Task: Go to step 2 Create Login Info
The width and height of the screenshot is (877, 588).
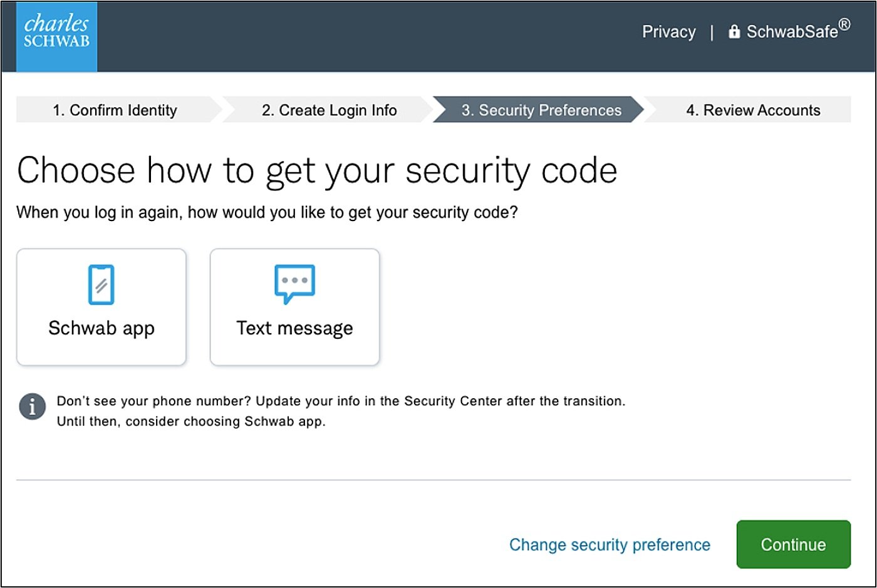Action: 330,110
